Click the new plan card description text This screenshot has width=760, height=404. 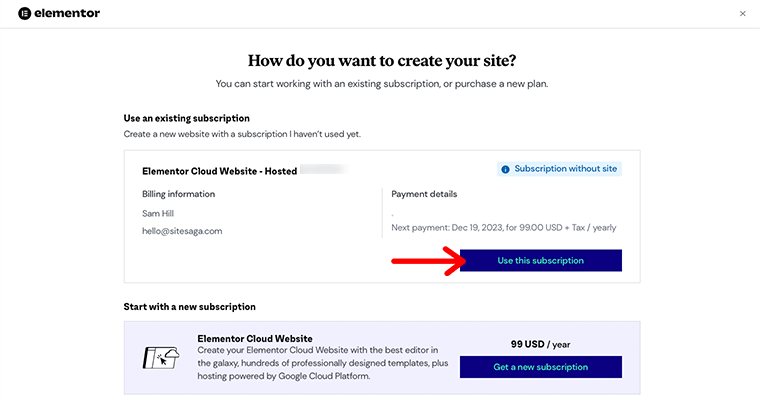(322, 363)
